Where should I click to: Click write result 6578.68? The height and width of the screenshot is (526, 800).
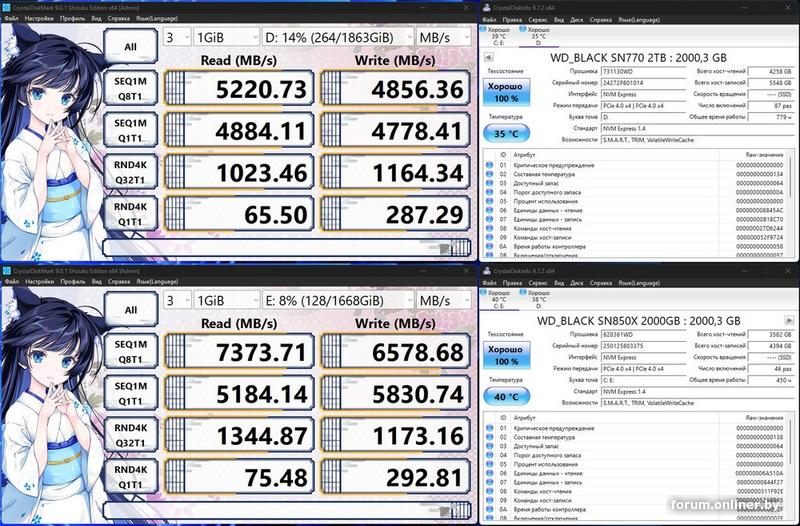coord(395,352)
